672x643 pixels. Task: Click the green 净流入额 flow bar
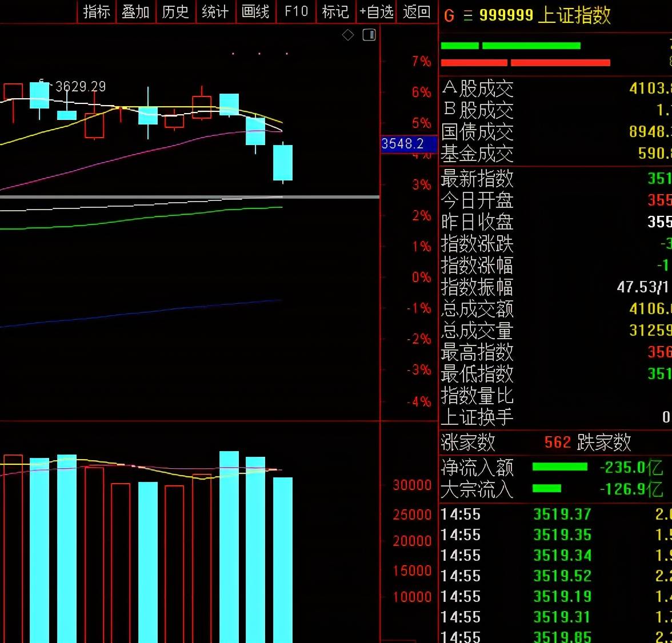[559, 467]
